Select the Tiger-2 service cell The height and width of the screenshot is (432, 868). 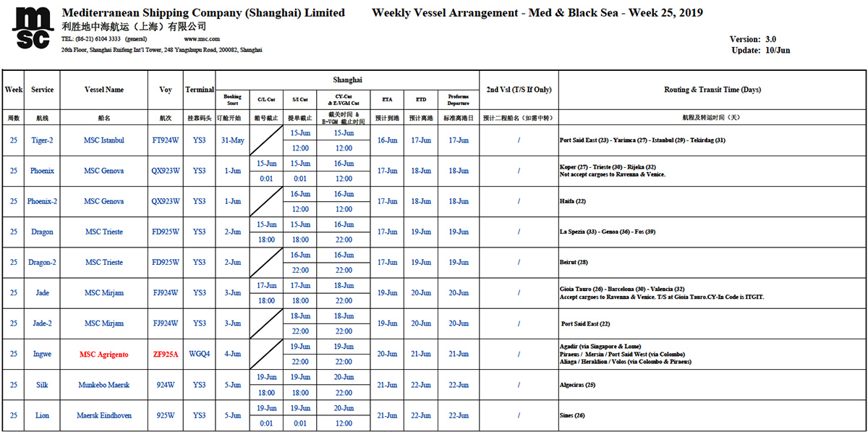pyautogui.click(x=43, y=140)
